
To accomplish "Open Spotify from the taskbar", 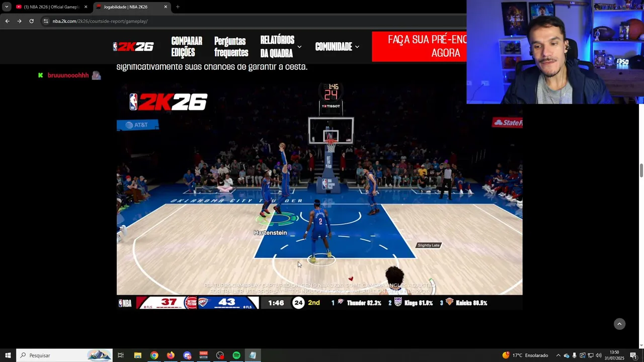I will pyautogui.click(x=236, y=355).
